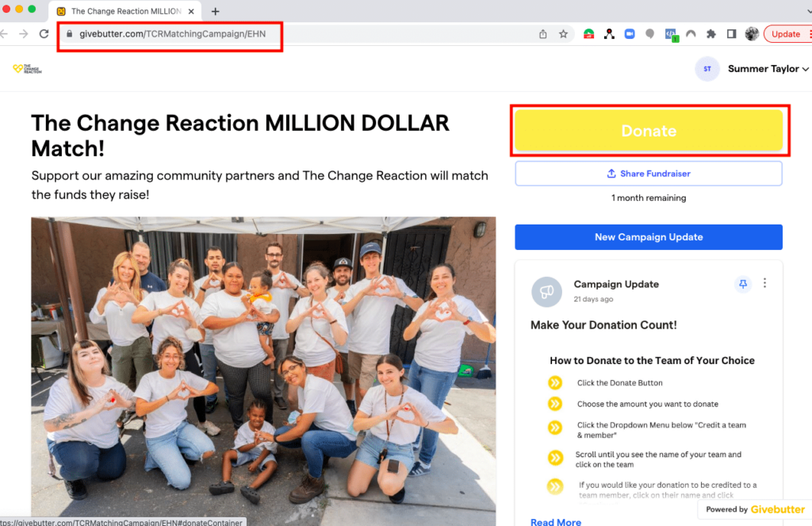
Task: Click the 'Credit a team & member' step
Action: tap(662, 430)
